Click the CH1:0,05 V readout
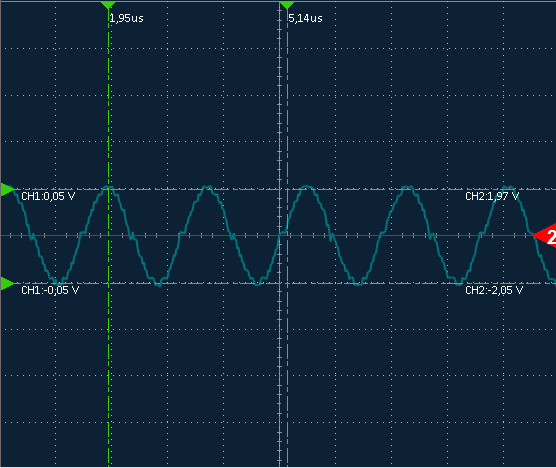 coord(48,196)
